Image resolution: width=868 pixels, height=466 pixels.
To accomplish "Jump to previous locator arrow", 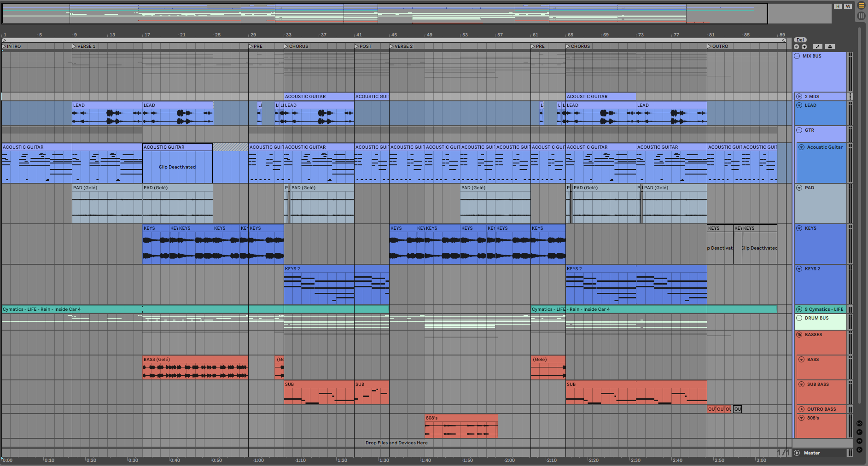I will pos(797,47).
